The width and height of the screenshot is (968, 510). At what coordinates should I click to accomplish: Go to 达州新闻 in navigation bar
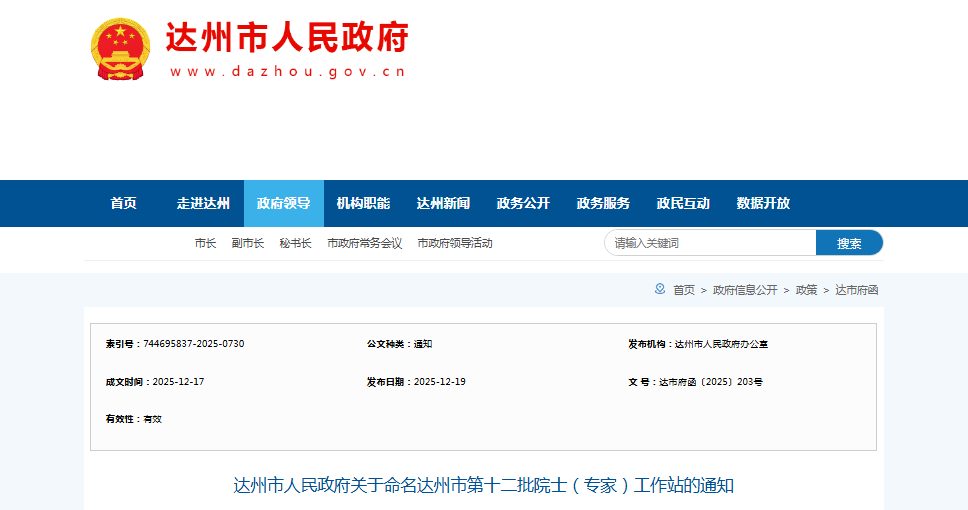click(x=443, y=203)
